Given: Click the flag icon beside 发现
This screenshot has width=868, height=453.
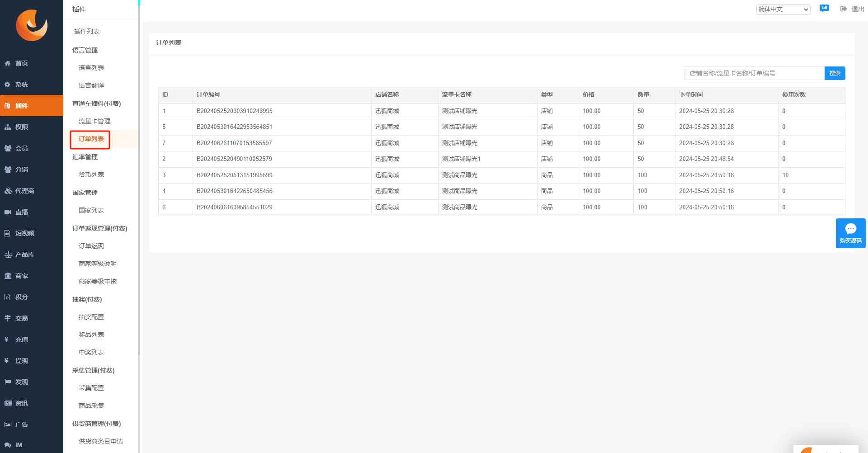Looking at the screenshot, I should coord(8,382).
